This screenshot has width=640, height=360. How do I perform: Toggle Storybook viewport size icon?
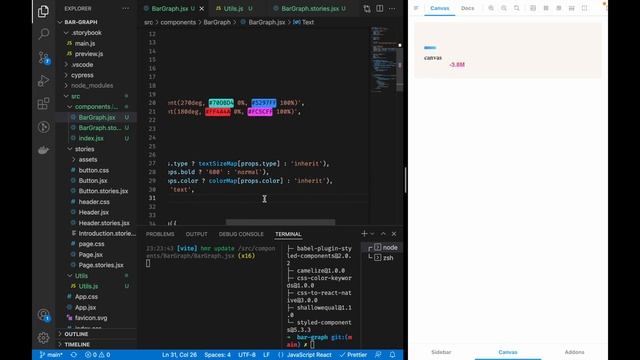[x=559, y=8]
